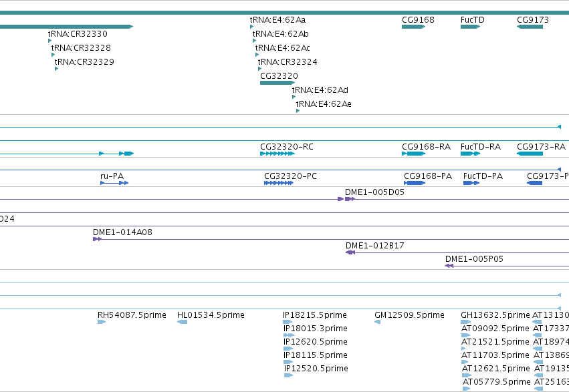This screenshot has height=392, width=569.
Task: Select the FucTD gene arrow
Action: (x=471, y=27)
